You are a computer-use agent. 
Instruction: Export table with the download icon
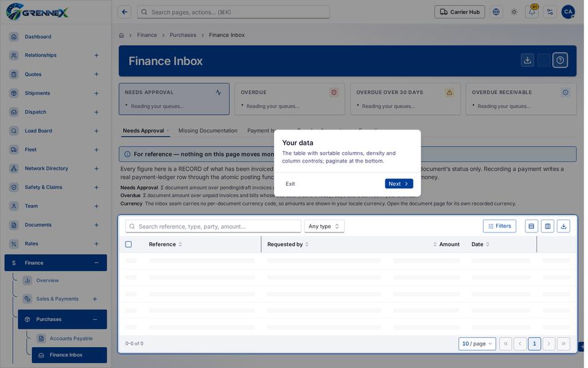pyautogui.click(x=563, y=226)
